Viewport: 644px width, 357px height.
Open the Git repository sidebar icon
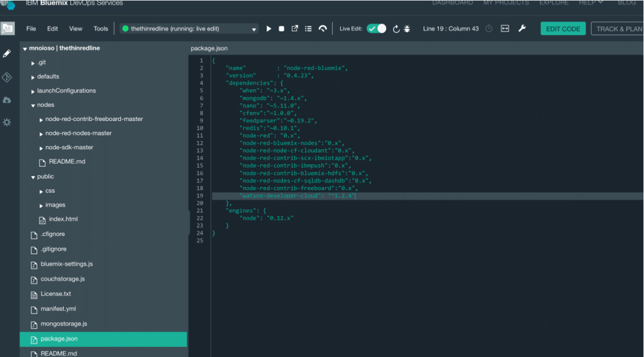[7, 77]
